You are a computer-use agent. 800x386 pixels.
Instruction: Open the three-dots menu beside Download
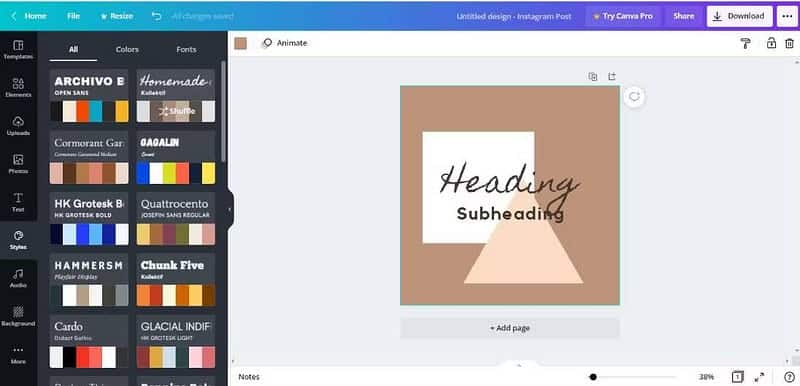click(787, 16)
